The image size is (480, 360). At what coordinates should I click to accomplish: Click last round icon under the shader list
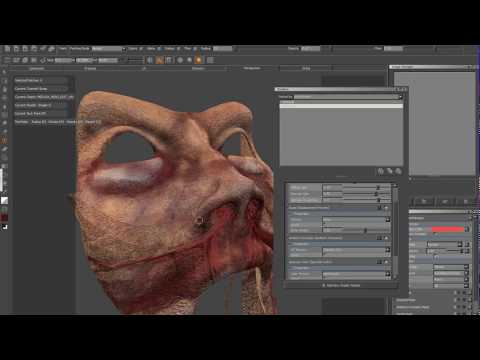tap(398, 171)
